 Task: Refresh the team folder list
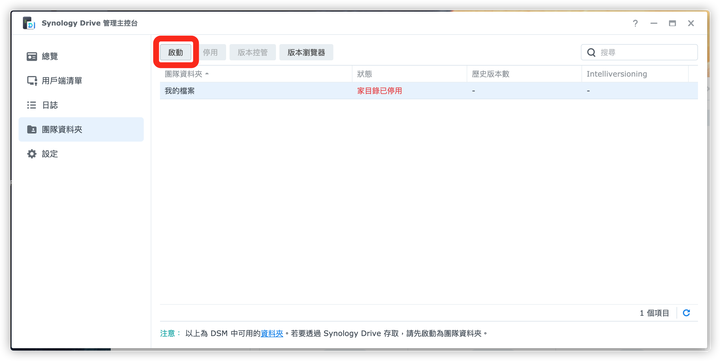click(686, 313)
